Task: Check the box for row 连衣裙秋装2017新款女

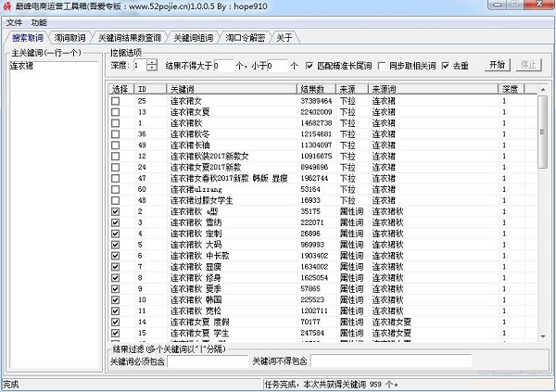Action: (x=115, y=156)
